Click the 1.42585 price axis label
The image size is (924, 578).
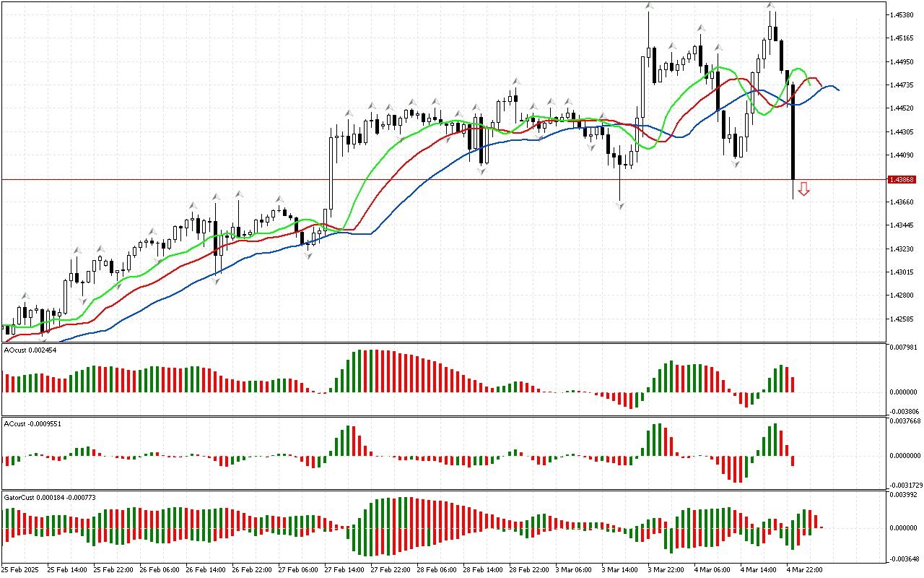point(902,319)
